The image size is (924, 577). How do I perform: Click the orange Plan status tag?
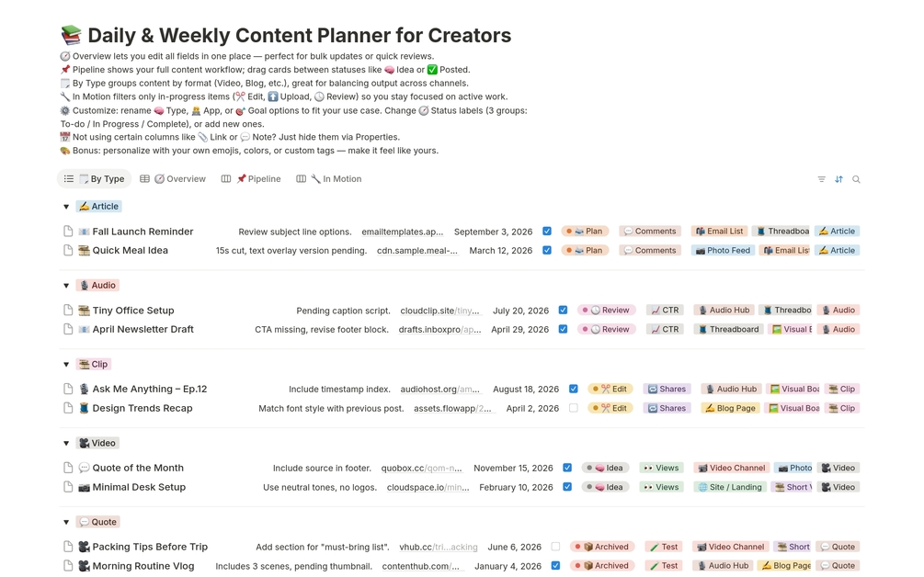click(x=585, y=232)
